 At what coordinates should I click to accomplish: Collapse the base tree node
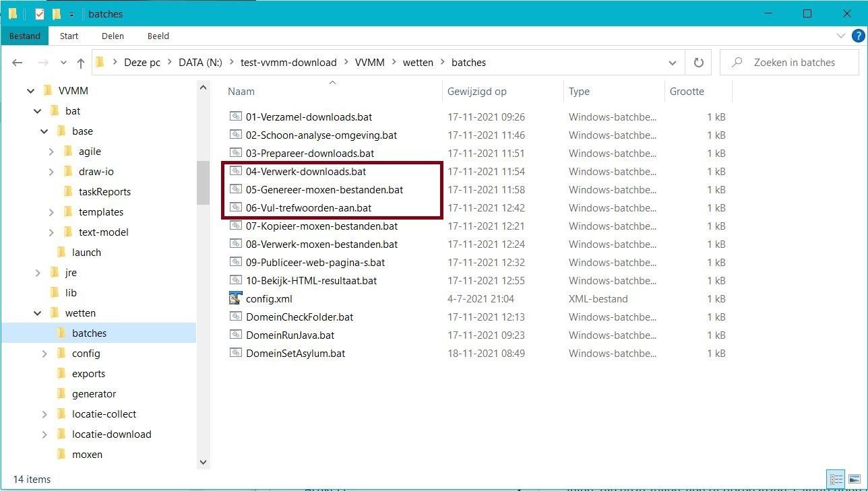(x=44, y=131)
